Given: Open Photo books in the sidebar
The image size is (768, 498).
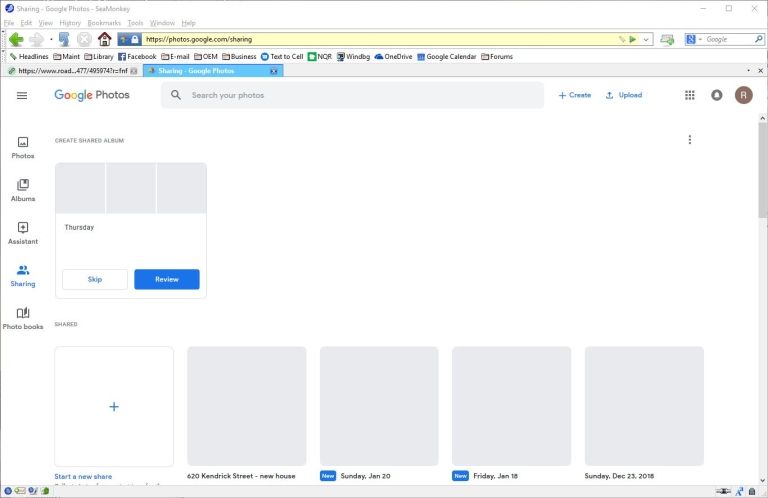Looking at the screenshot, I should [23, 319].
